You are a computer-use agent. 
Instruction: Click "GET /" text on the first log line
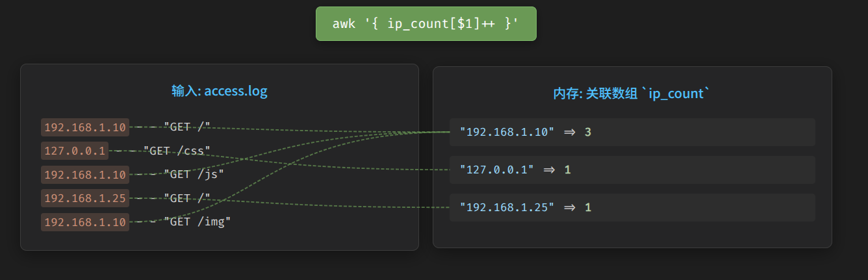click(x=187, y=127)
